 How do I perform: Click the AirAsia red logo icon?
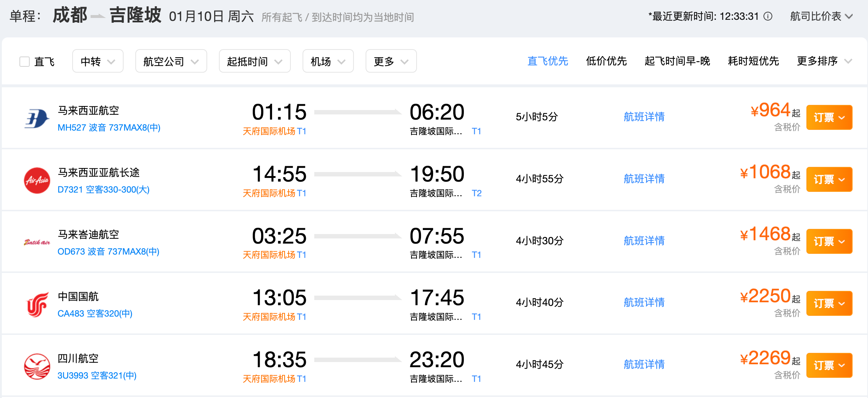tap(37, 180)
